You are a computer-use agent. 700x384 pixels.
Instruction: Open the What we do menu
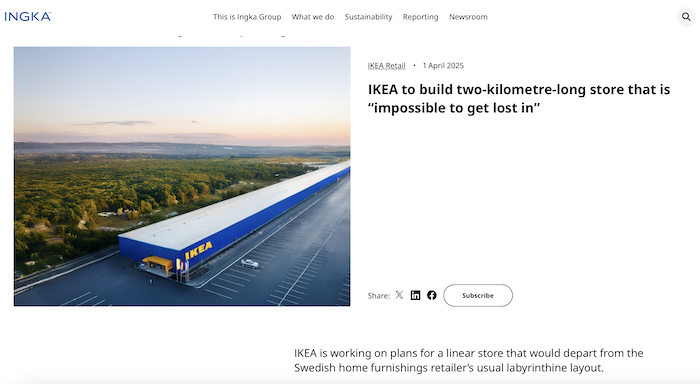pos(312,17)
